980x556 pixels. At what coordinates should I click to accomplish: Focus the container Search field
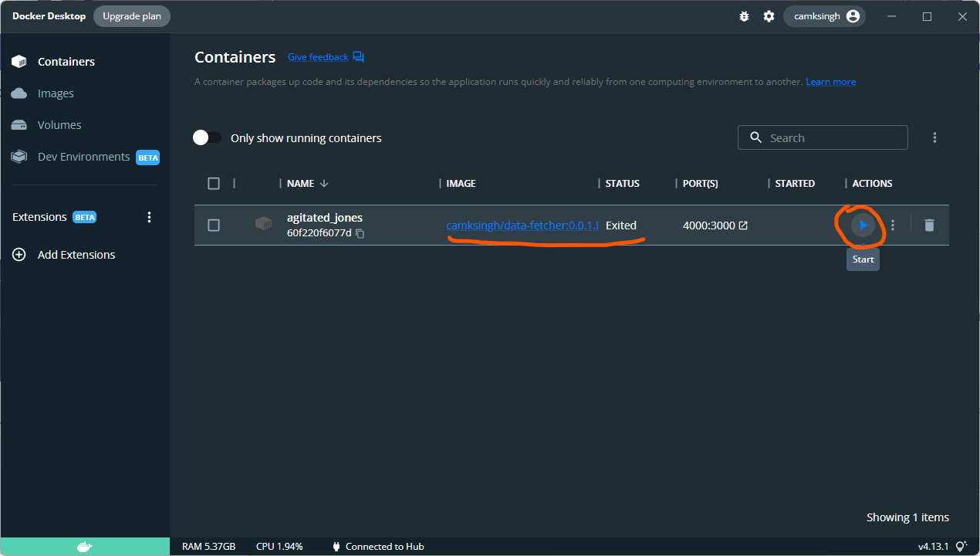(823, 137)
